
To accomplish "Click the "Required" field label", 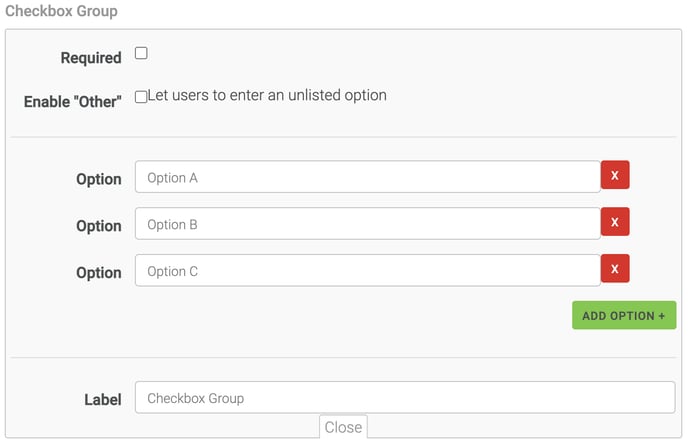I will pyautogui.click(x=91, y=58).
